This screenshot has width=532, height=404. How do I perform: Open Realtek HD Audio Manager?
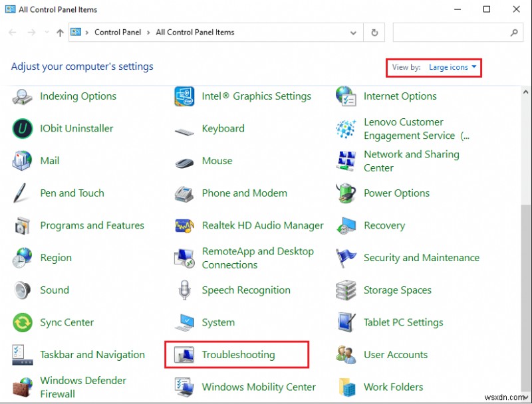point(262,226)
